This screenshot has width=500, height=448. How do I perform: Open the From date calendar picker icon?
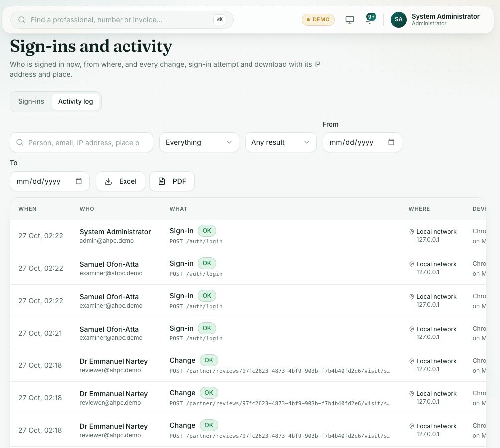(x=391, y=142)
